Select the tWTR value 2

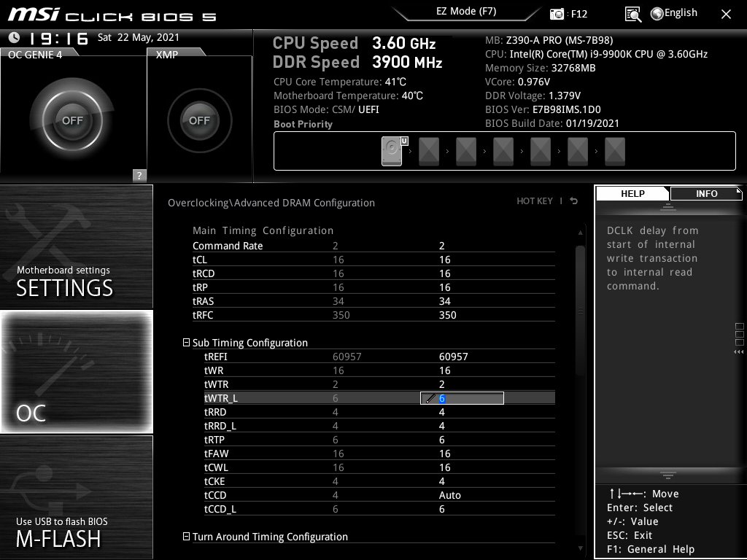(441, 384)
